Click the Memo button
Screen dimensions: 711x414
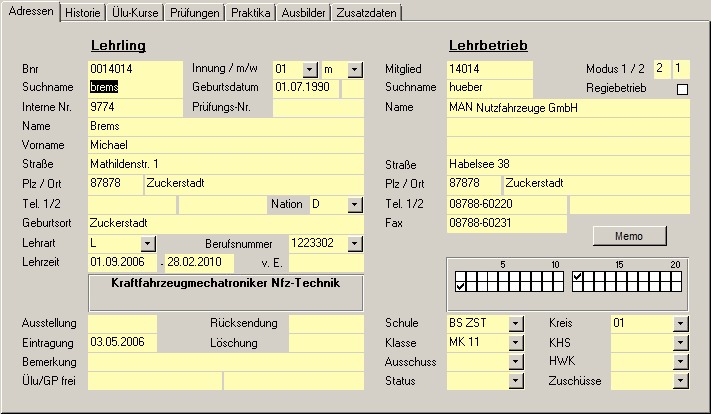point(629,236)
